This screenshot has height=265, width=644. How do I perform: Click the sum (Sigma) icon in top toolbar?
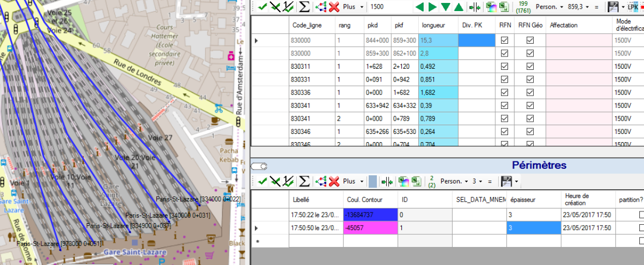pyautogui.click(x=304, y=7)
